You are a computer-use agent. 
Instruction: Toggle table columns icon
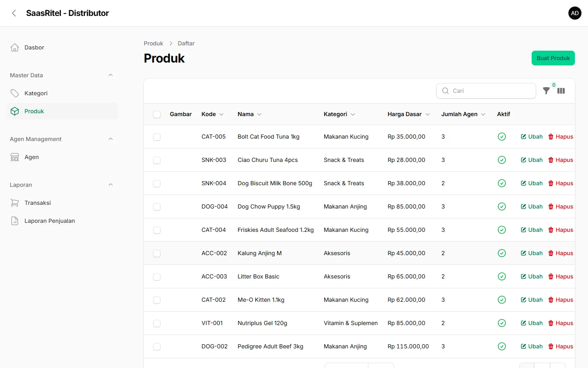561,91
